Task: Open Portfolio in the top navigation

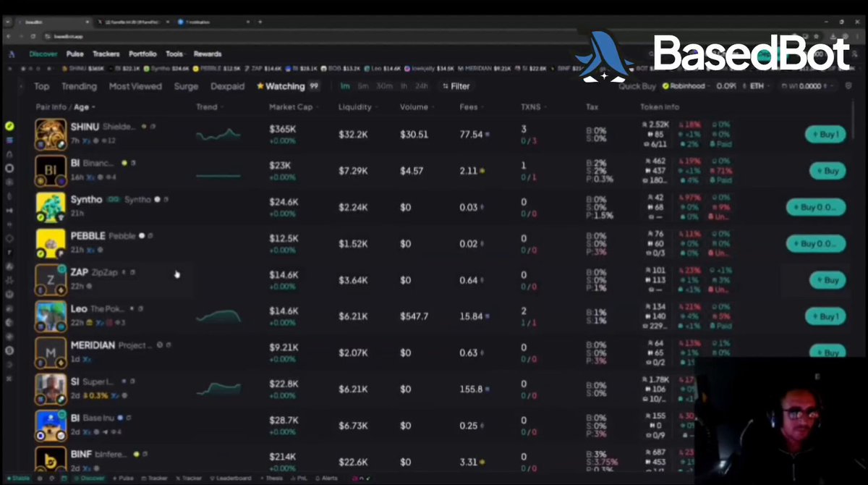Action: (x=142, y=54)
